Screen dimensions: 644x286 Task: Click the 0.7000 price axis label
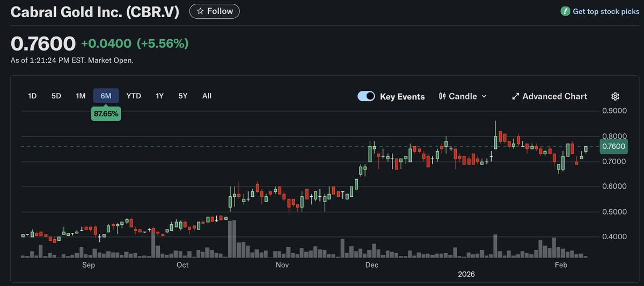tap(614, 161)
